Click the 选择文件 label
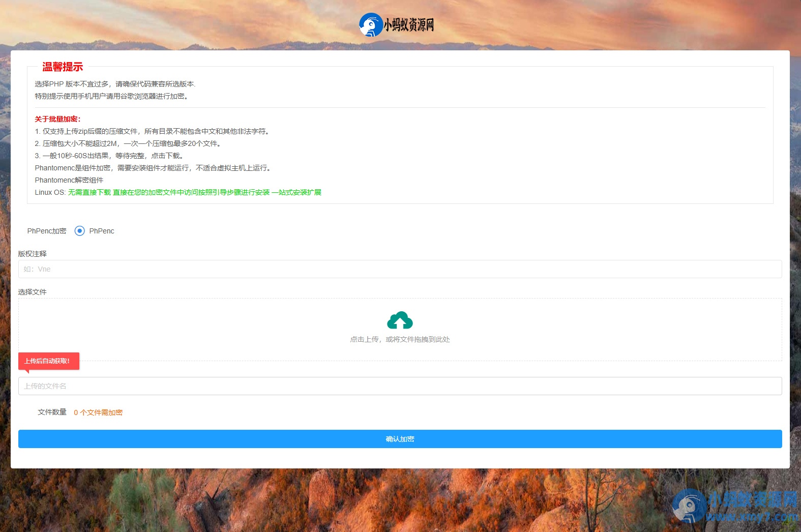This screenshot has width=801, height=532. [x=32, y=292]
